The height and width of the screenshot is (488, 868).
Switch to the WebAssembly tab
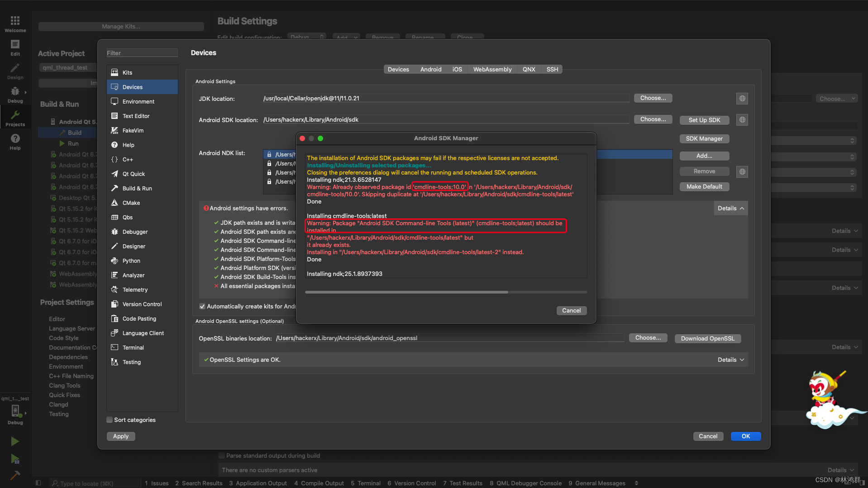492,69
